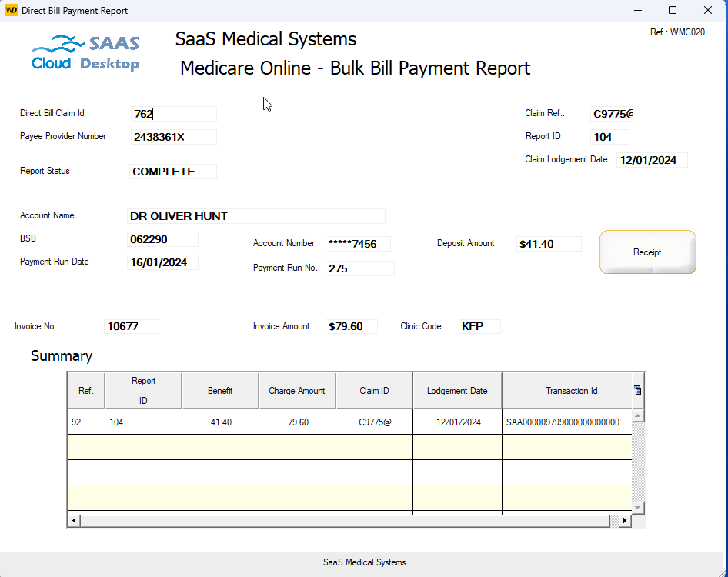The width and height of the screenshot is (728, 577).
Task: Select the Payee Provider Number field
Action: click(174, 137)
